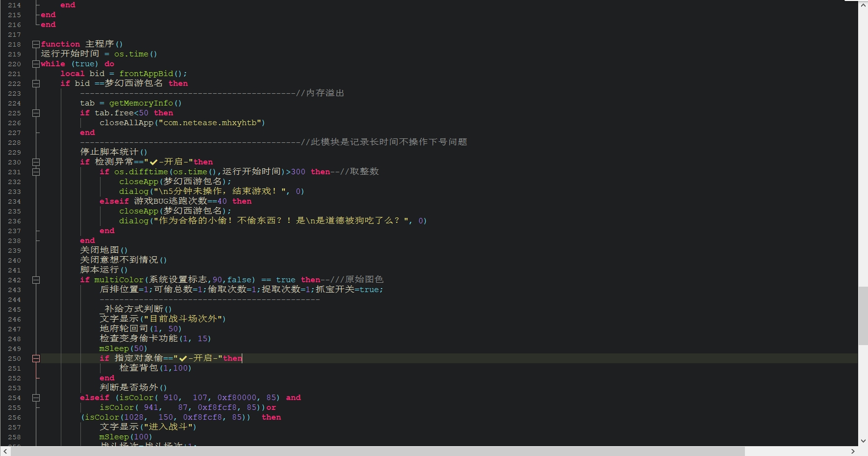
Task: Click horizontal scrollbar right arrow
Action: pos(853,451)
